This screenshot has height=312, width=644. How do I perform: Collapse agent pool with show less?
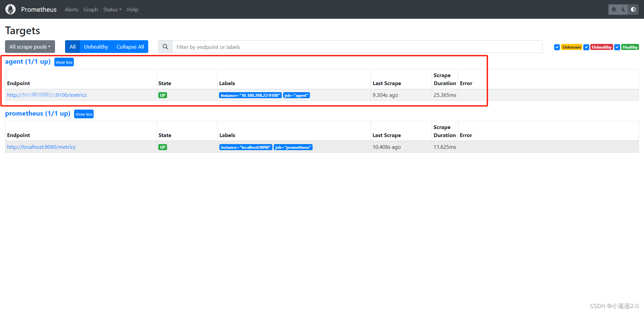(64, 62)
